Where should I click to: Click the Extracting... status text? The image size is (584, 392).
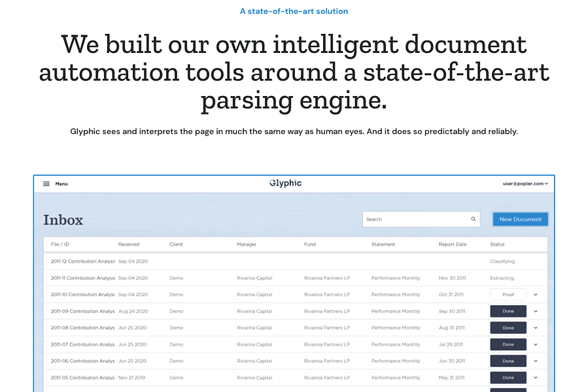[x=503, y=278]
